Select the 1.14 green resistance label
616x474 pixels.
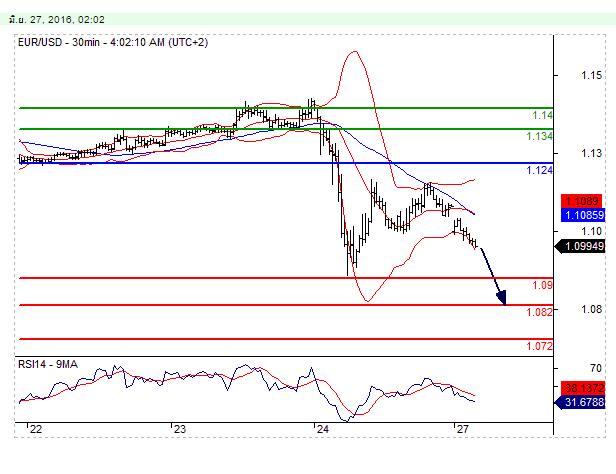[543, 115]
